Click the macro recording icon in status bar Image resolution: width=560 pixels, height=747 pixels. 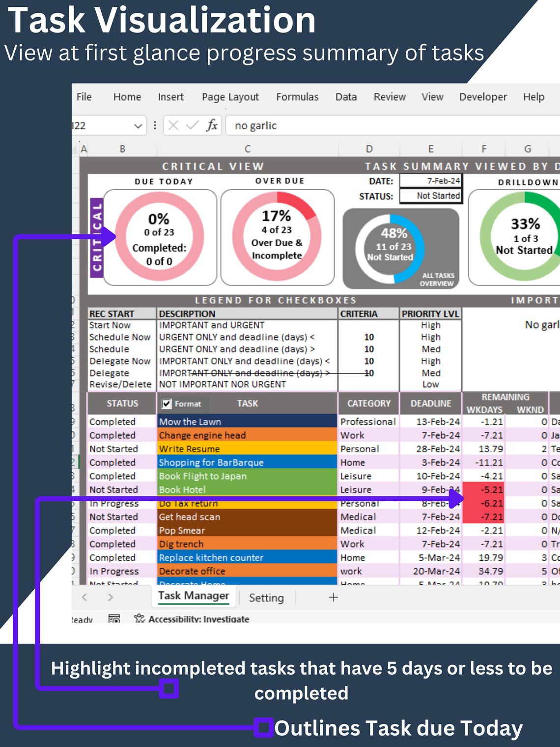pos(114,619)
